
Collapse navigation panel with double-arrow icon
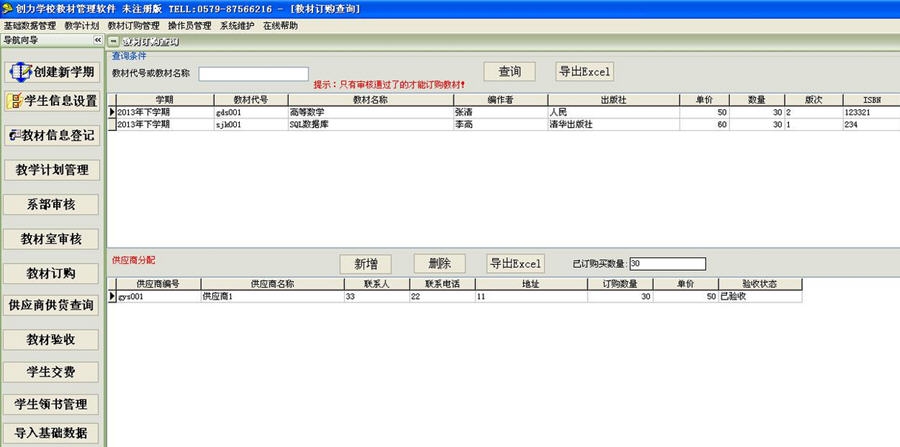tap(98, 40)
